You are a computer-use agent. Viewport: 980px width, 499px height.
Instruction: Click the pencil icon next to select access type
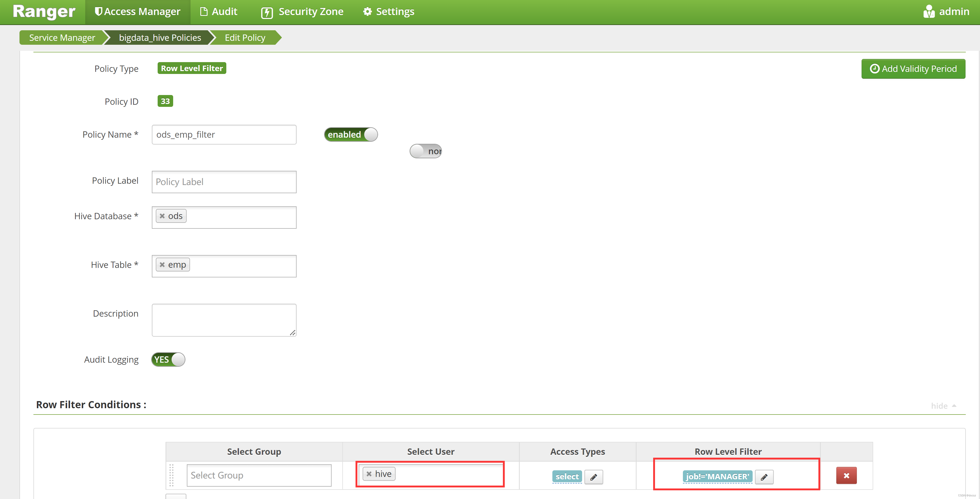593,477
